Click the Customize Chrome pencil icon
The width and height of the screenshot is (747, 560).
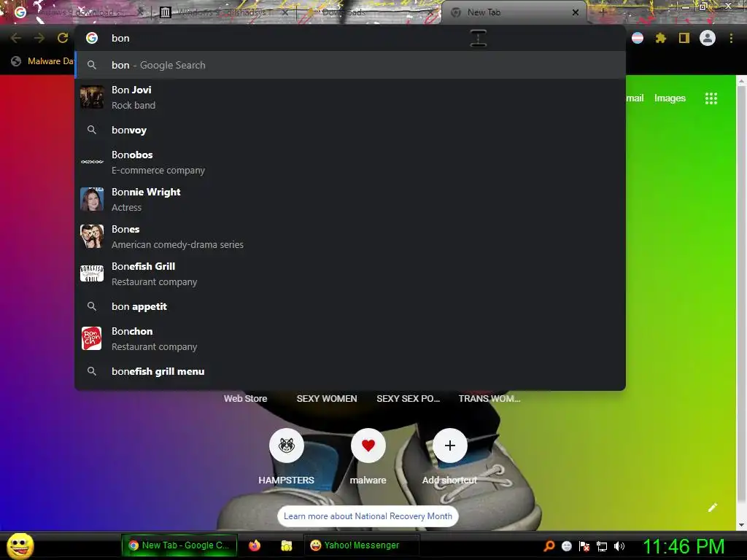[x=712, y=507]
